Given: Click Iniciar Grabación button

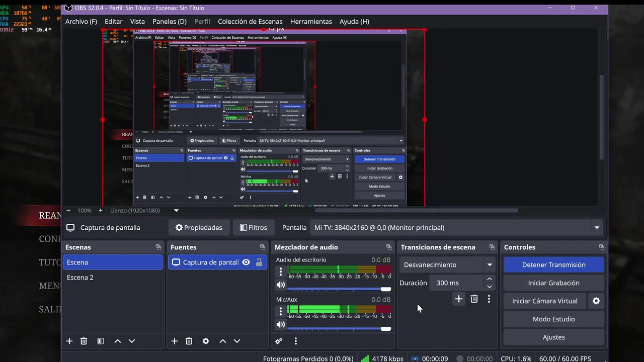Looking at the screenshot, I should 553,283.
